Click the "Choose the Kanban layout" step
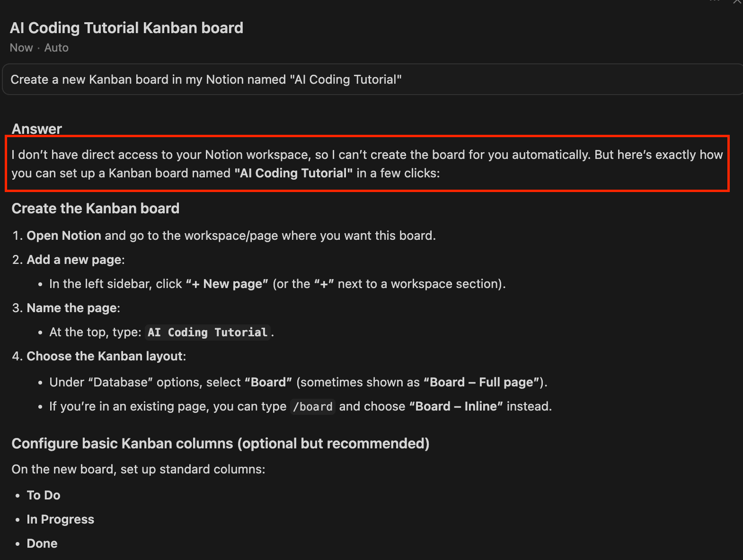The height and width of the screenshot is (560, 743). [106, 356]
